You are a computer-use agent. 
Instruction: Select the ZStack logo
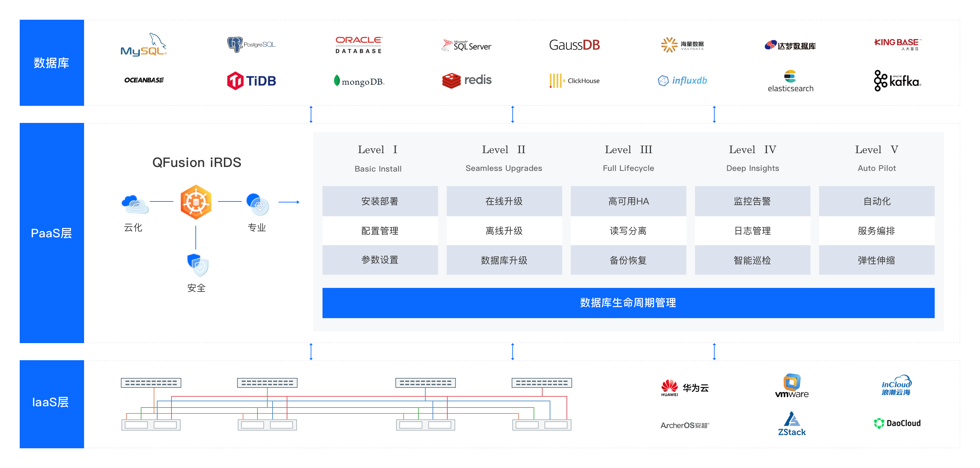pyautogui.click(x=792, y=423)
